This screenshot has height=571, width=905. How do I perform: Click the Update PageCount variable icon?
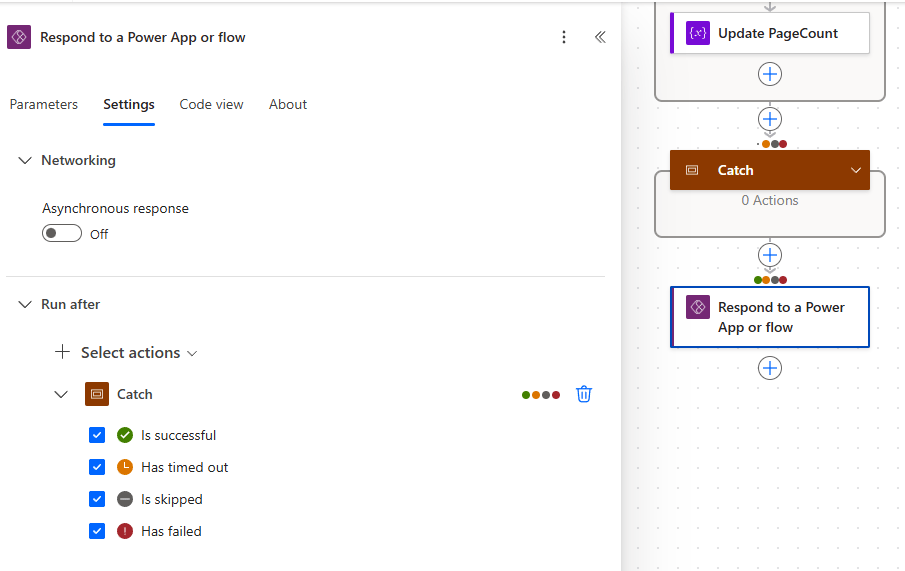(697, 33)
